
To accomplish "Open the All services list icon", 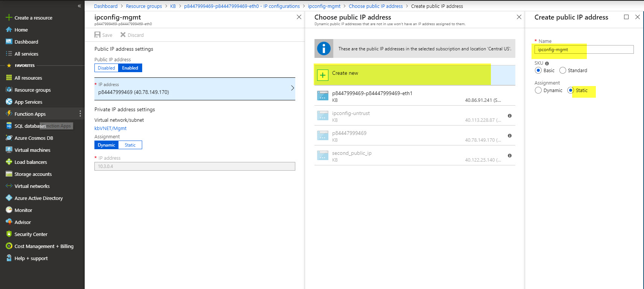I will [x=9, y=54].
